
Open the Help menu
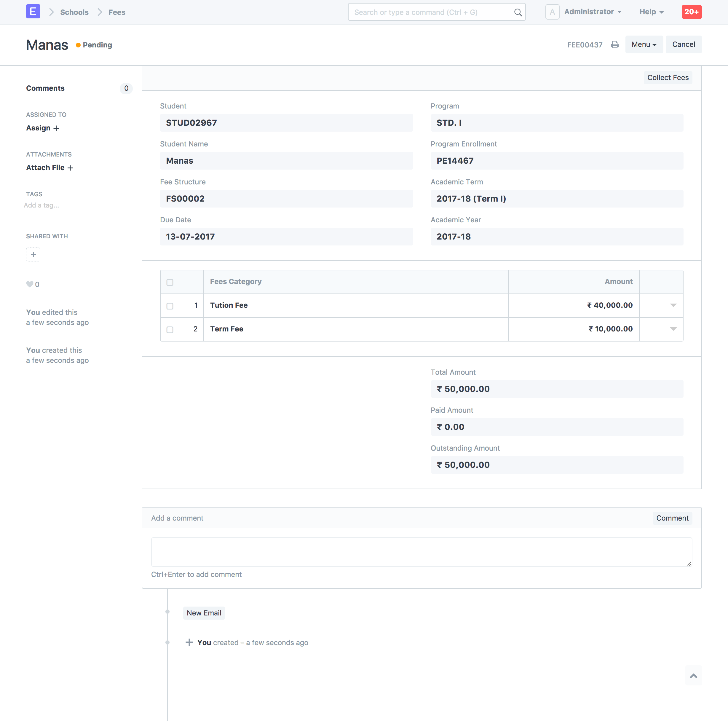click(x=651, y=12)
